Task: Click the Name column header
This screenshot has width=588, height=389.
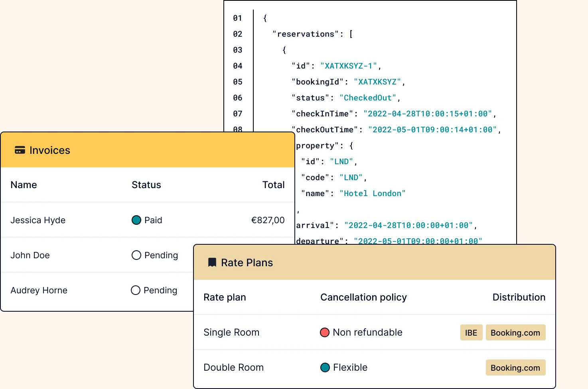Action: 24,185
